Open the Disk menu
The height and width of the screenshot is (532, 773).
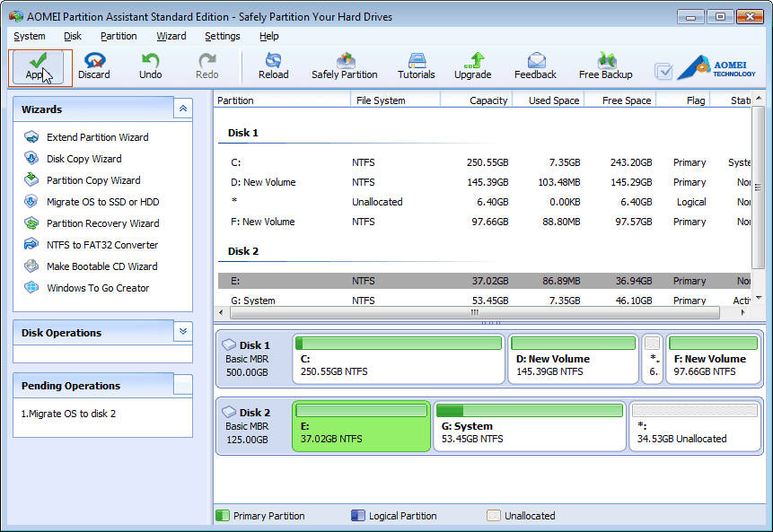point(73,36)
